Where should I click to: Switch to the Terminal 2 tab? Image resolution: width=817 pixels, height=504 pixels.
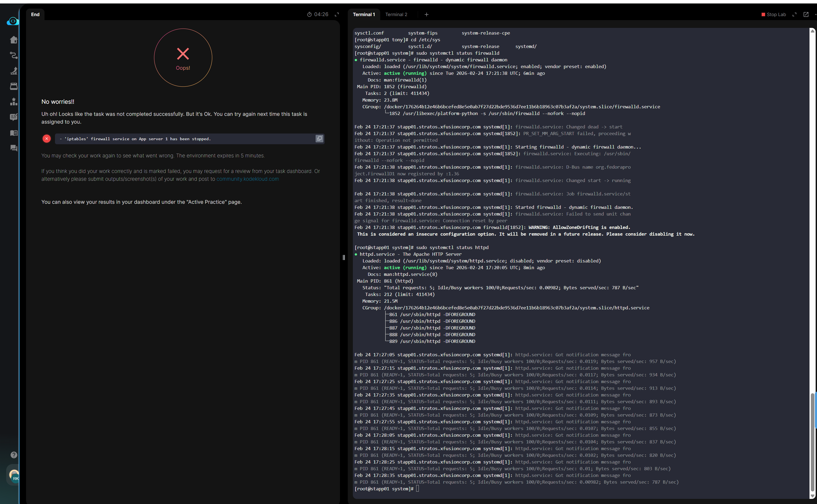[396, 14]
